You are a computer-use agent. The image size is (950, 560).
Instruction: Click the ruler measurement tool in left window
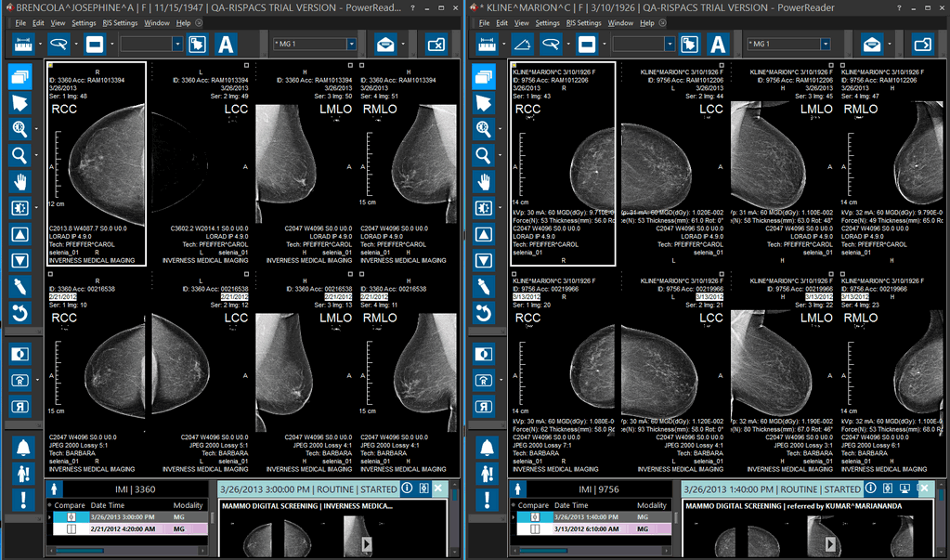point(23,44)
